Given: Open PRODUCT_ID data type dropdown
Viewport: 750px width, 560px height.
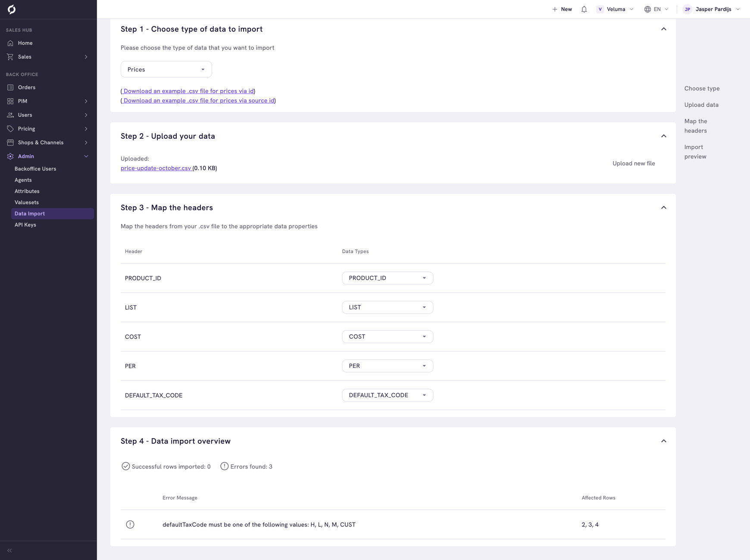Looking at the screenshot, I should point(387,278).
